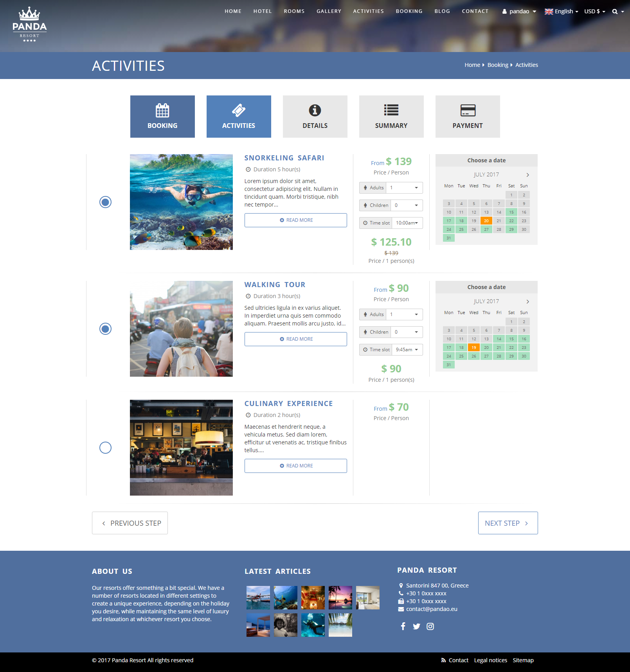630x672 pixels.
Task: Select the Culinary Experience radio button
Action: pos(105,447)
